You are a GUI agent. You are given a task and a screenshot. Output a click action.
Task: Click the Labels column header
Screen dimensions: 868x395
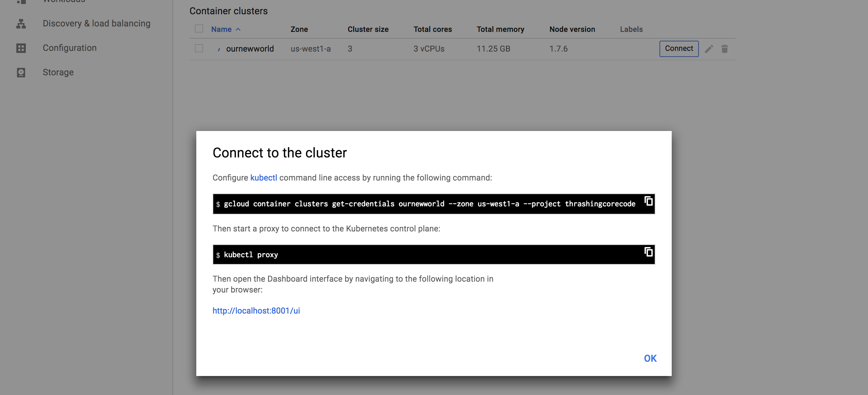(x=631, y=29)
